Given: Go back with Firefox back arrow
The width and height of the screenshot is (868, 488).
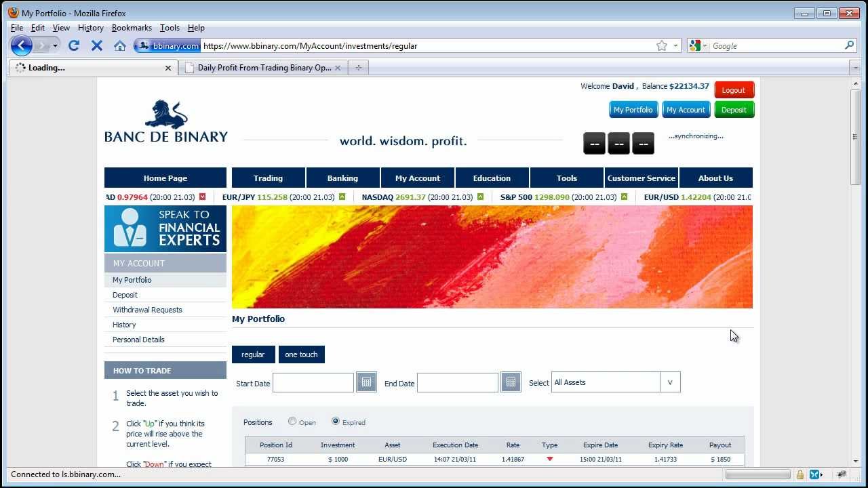Looking at the screenshot, I should [x=21, y=46].
